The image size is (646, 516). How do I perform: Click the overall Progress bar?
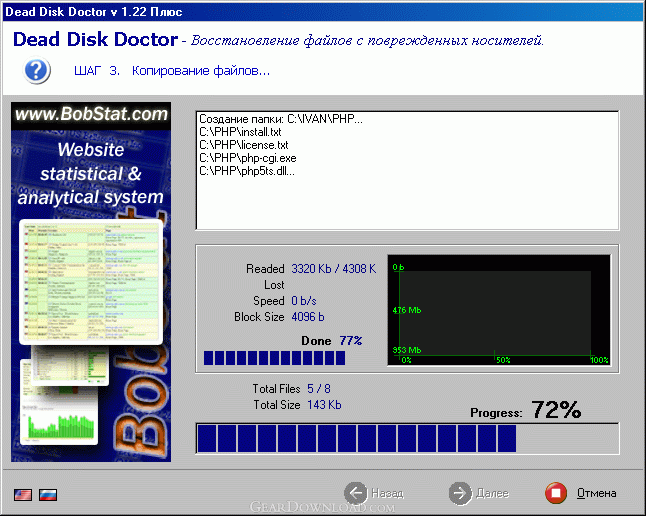pos(407,439)
